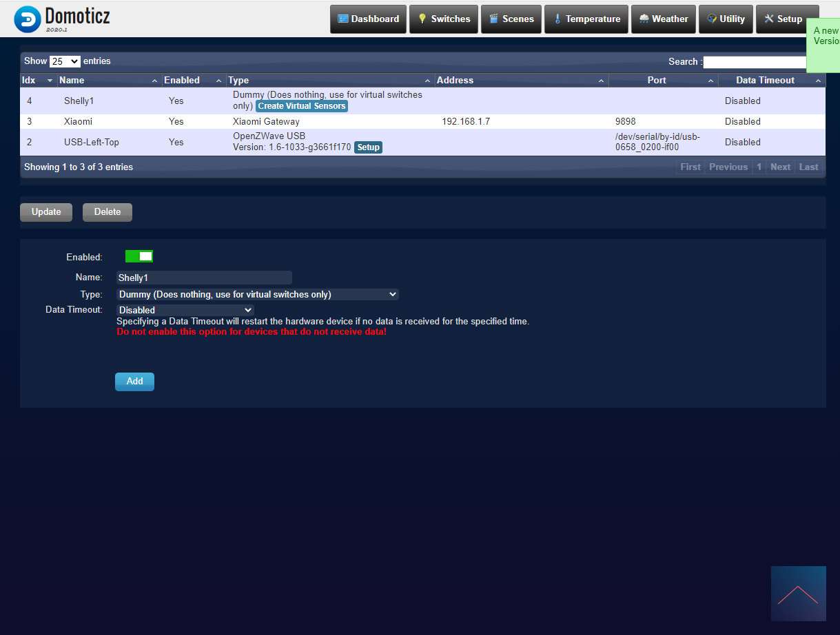Focus the hardware Name text field
840x635 pixels.
204,278
